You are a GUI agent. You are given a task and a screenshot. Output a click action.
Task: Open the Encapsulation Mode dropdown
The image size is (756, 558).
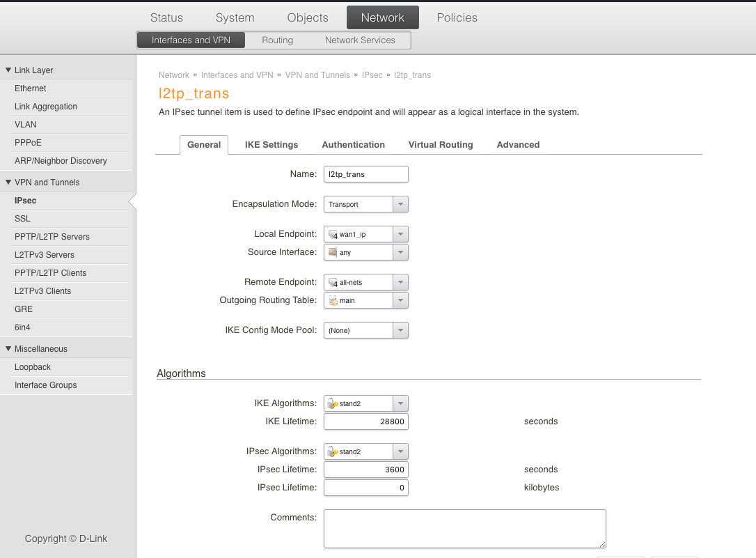[x=400, y=205]
